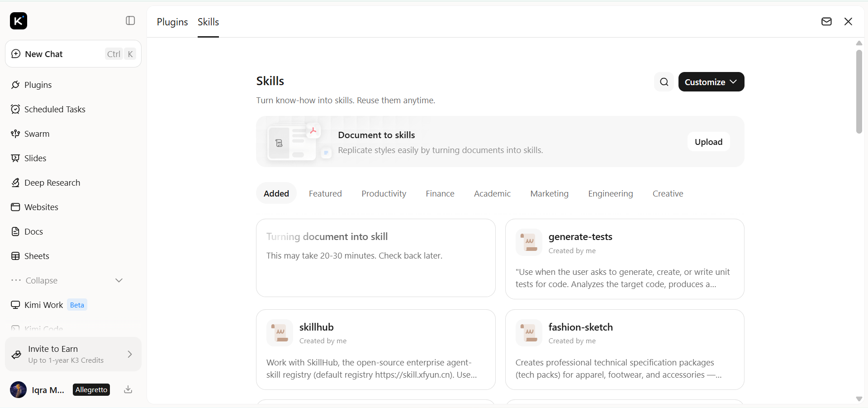Click the fashion-sketch description text
Screen dimensions: 868x408
tap(618, 369)
